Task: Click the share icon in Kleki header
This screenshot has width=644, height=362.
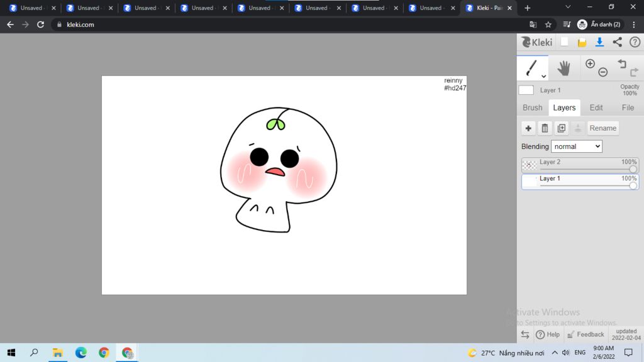Action: click(x=617, y=42)
